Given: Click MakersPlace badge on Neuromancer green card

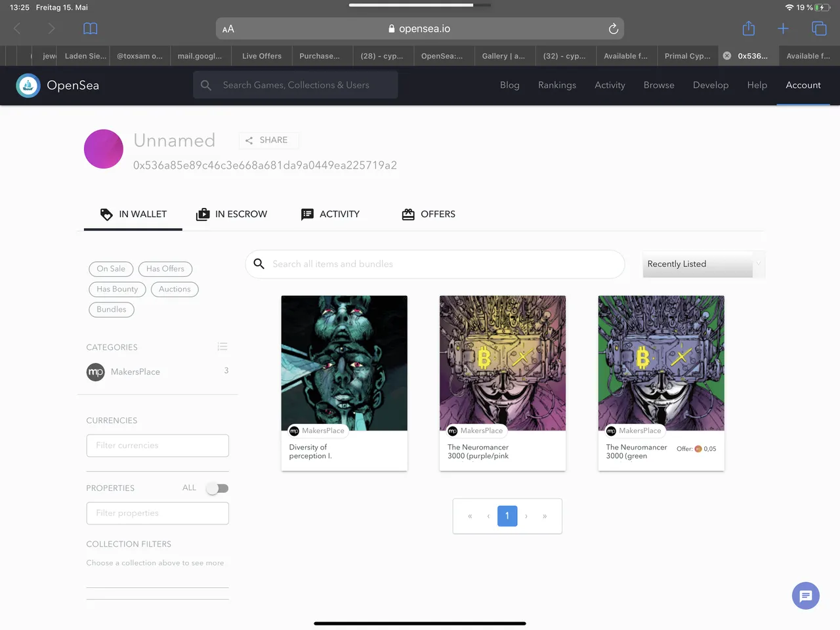Looking at the screenshot, I should 635,430.
